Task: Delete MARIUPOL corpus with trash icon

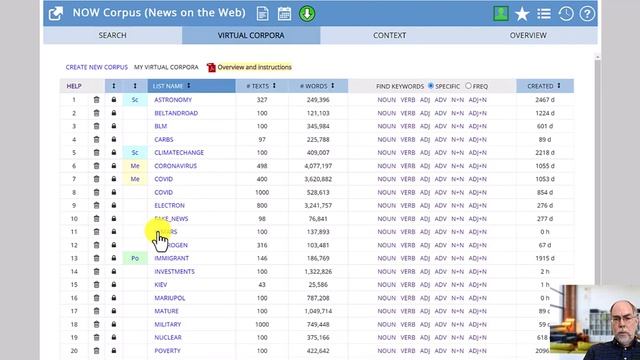Action: tap(96, 298)
